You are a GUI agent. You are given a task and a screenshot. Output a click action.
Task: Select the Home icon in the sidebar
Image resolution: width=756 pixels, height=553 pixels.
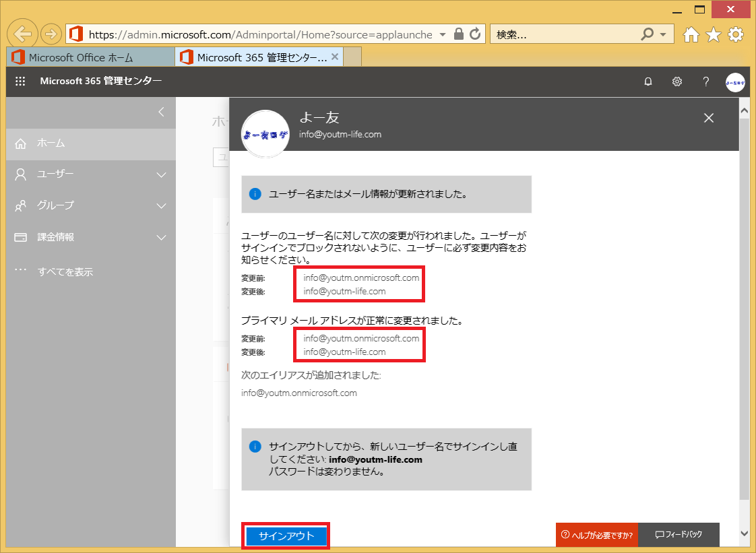click(20, 143)
